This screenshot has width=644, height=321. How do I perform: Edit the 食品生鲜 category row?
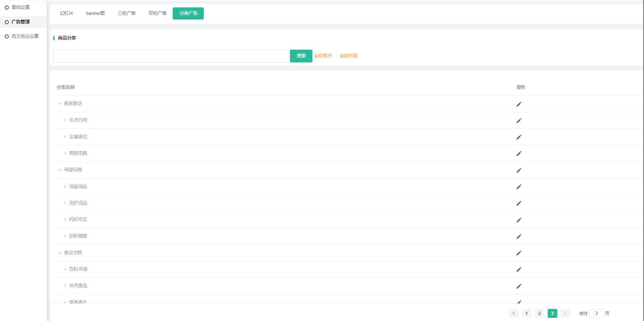pyautogui.click(x=519, y=253)
